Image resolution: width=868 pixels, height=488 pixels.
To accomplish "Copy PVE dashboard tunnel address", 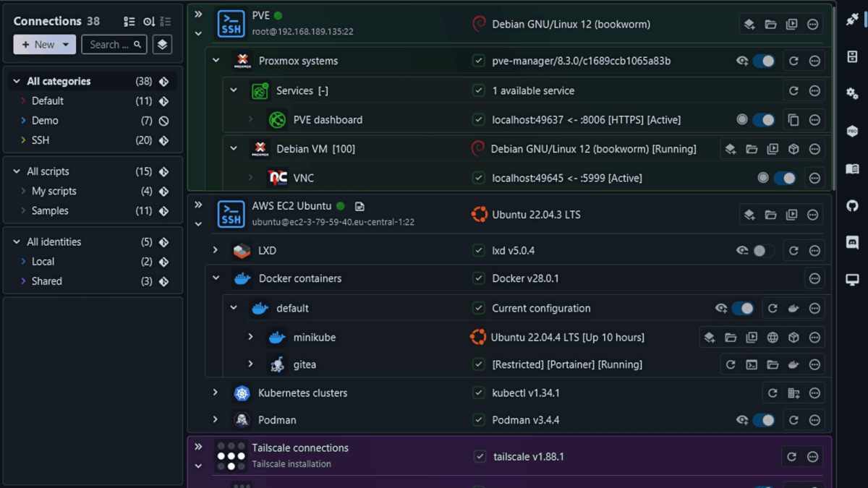I will (x=793, y=120).
